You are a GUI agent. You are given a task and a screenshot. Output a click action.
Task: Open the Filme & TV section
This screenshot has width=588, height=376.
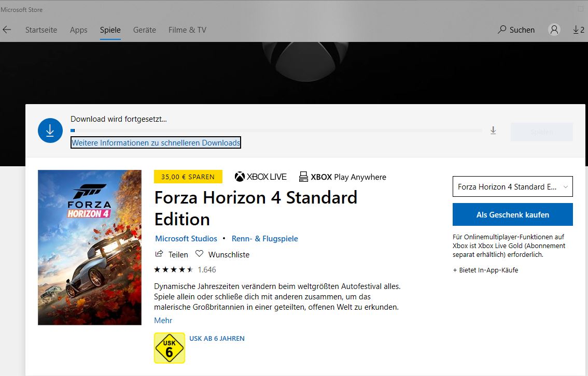coord(187,30)
